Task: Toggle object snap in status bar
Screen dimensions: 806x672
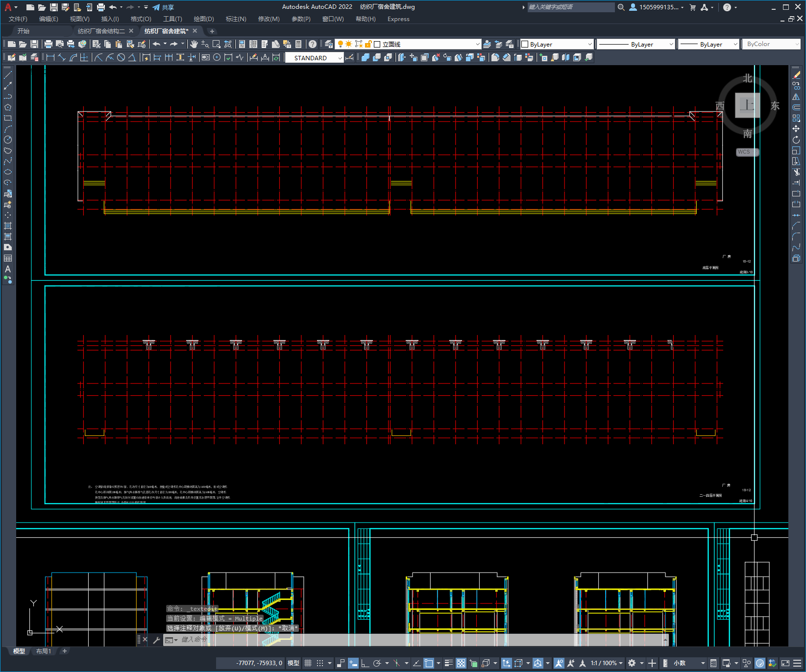Action: (x=429, y=663)
